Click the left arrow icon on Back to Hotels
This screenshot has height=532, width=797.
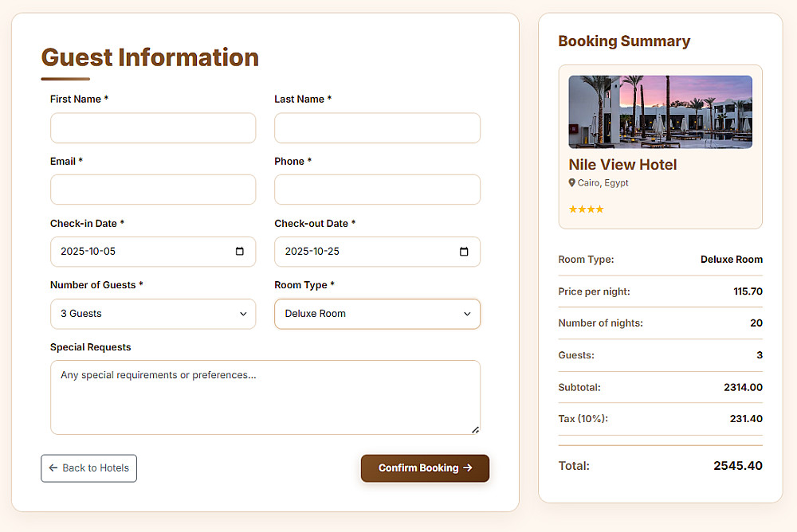(53, 468)
